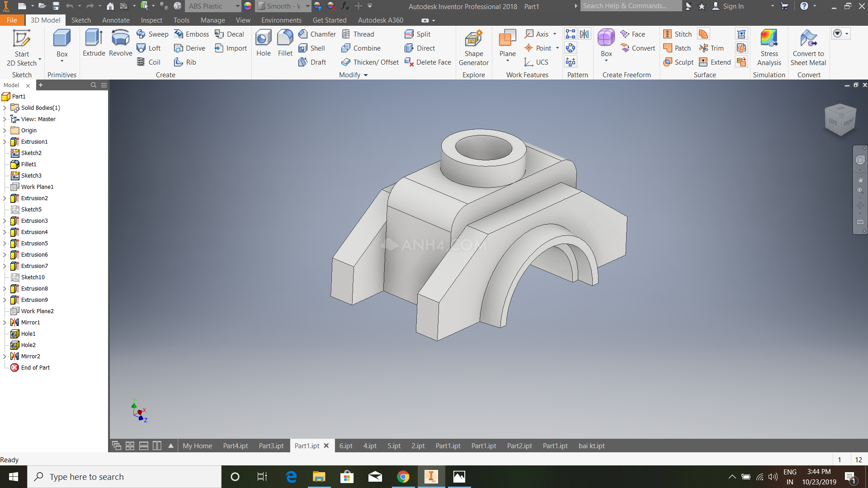Click the Mirror pattern icon
Image resolution: width=868 pixels, height=488 pixels.
click(x=585, y=34)
